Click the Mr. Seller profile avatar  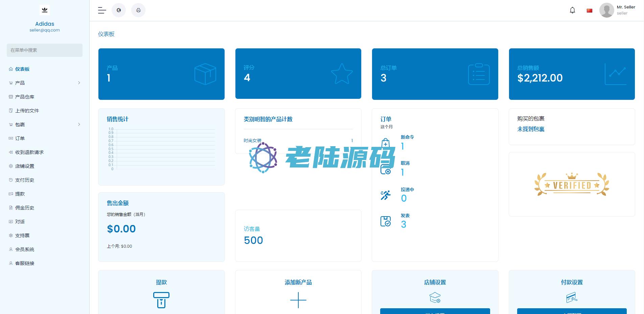coord(606,10)
